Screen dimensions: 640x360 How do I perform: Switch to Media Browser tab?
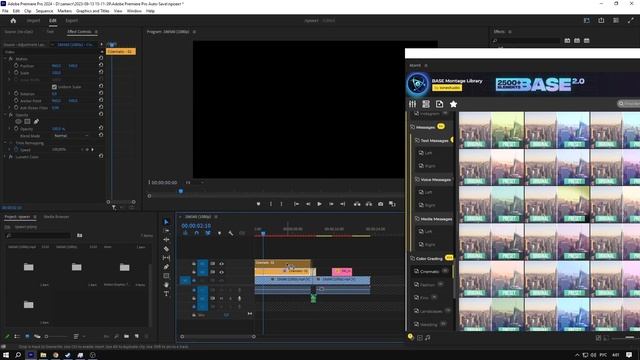[56, 217]
